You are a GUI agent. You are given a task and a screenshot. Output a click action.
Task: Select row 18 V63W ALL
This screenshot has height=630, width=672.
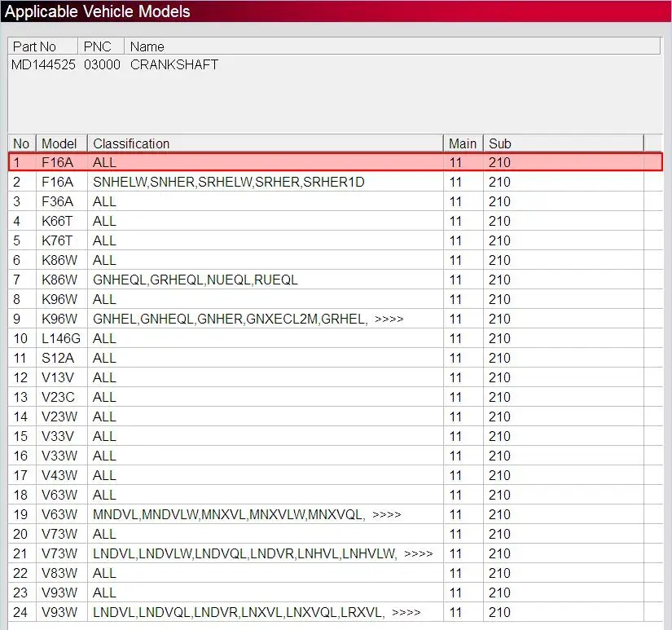pyautogui.click(x=335, y=495)
